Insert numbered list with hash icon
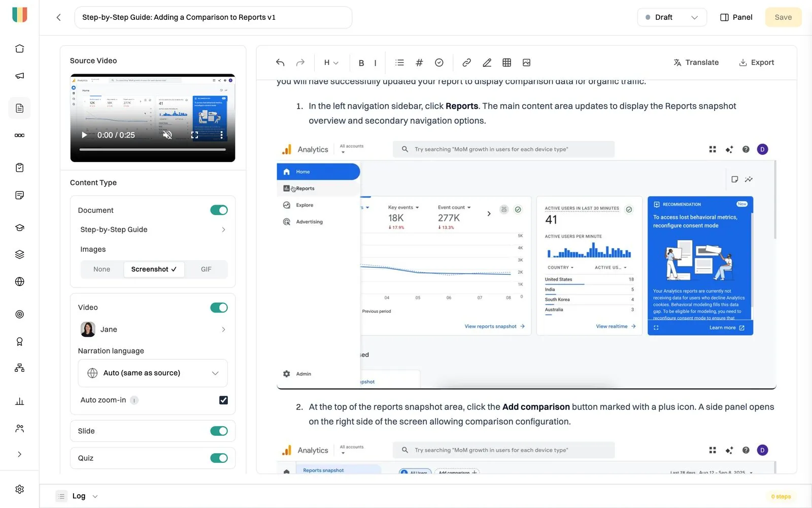The width and height of the screenshot is (812, 508). (419, 62)
